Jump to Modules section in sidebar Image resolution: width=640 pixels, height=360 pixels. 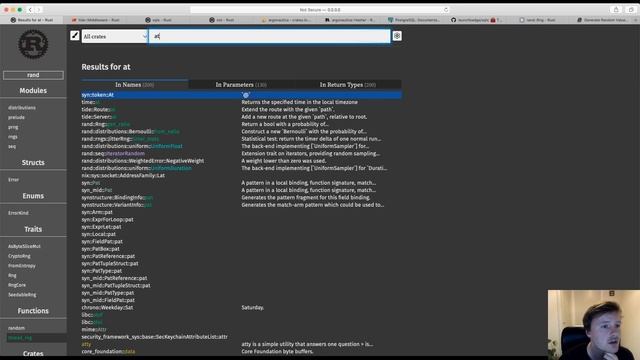(x=33, y=91)
